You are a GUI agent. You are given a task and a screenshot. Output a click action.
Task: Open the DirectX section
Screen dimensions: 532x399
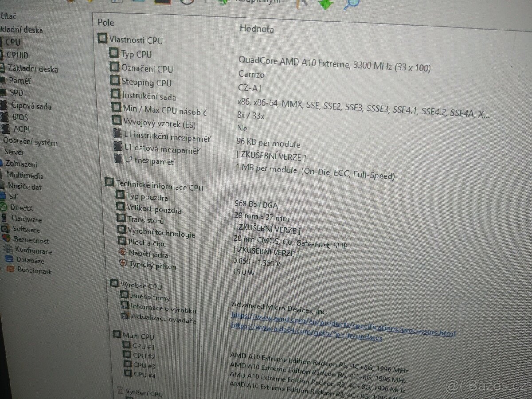click(x=21, y=207)
